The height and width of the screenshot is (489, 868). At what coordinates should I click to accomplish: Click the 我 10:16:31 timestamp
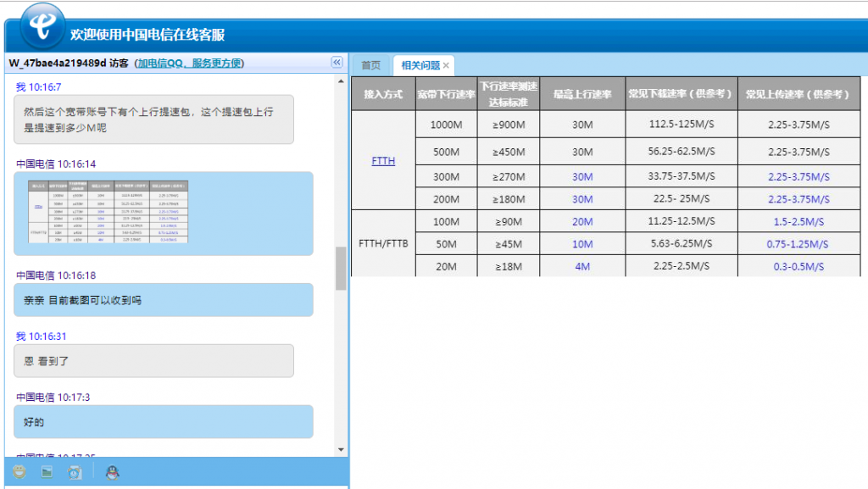tap(41, 336)
